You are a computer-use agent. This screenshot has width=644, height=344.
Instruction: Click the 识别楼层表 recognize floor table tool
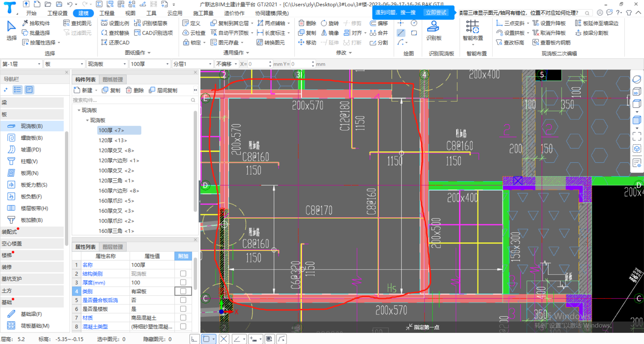click(x=151, y=23)
